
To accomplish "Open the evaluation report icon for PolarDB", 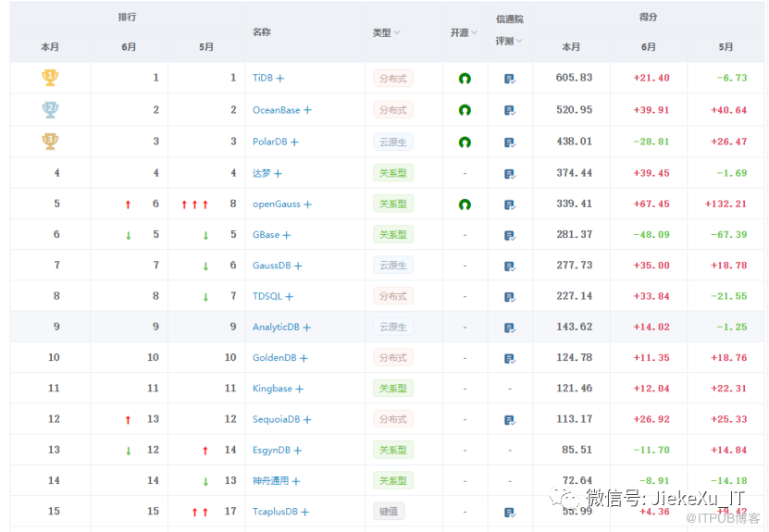I will [x=510, y=142].
